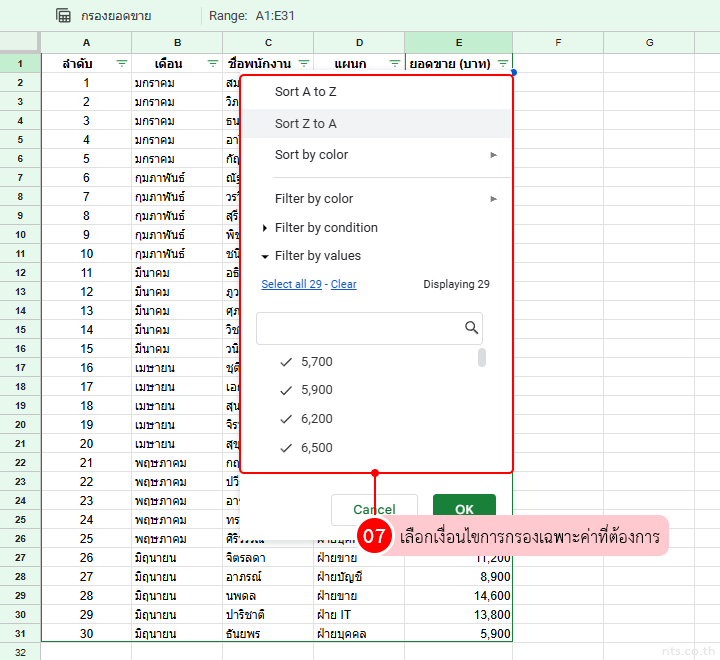Expand Filter by condition section
The height and width of the screenshot is (660, 720).
[x=326, y=228]
